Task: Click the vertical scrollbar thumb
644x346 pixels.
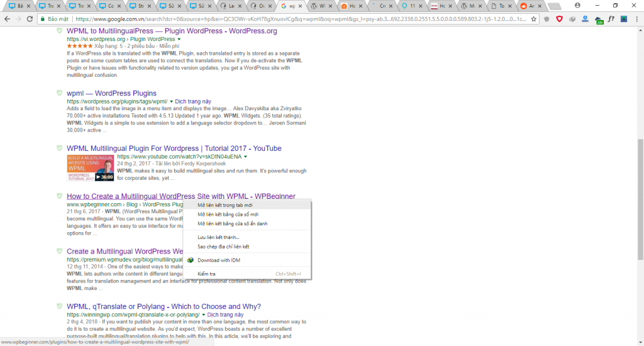Action: tap(640, 199)
